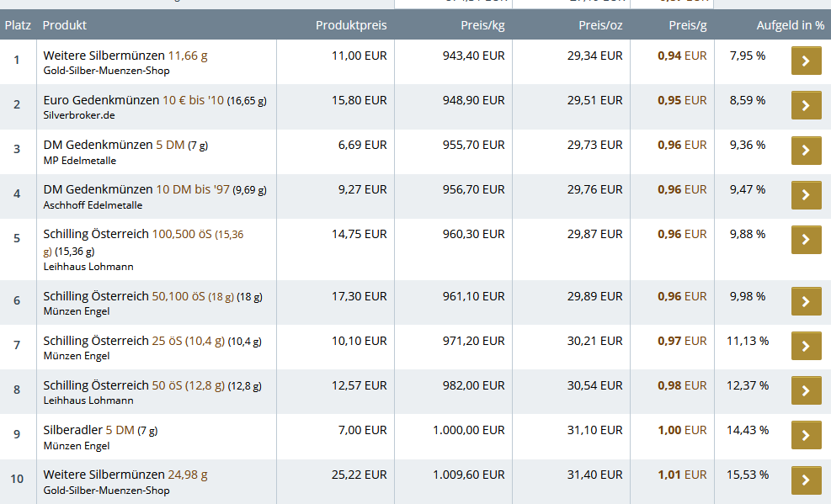Select product price 14,75 EUR
This screenshot has height=504, width=831.
pyautogui.click(x=360, y=234)
